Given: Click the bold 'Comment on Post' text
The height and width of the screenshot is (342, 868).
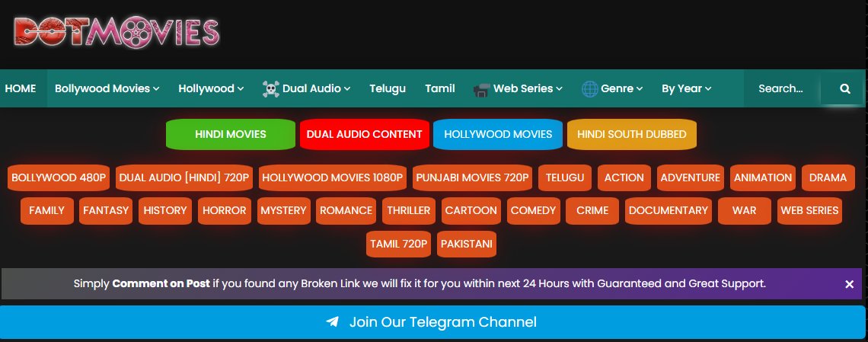Looking at the screenshot, I should coord(161,284).
